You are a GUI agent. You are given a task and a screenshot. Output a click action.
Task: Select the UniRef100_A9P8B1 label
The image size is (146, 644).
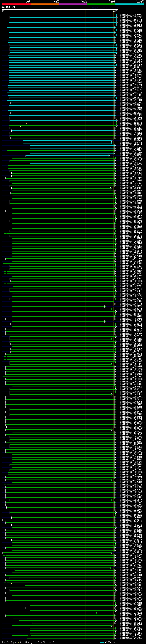[x=131, y=42]
